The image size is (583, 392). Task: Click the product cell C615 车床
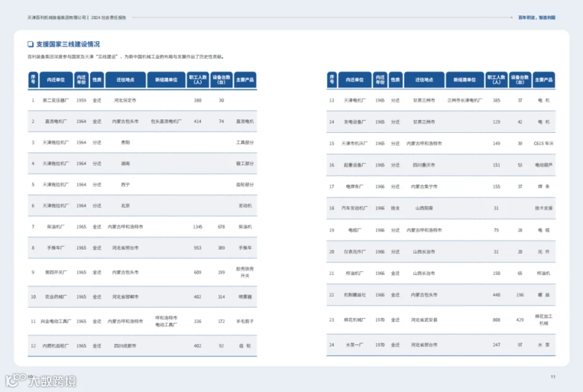[x=543, y=144]
